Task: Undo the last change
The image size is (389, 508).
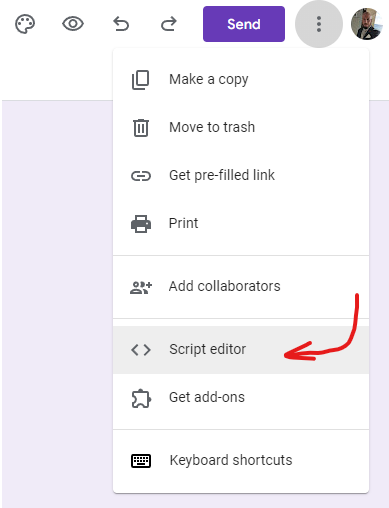Action: [121, 24]
